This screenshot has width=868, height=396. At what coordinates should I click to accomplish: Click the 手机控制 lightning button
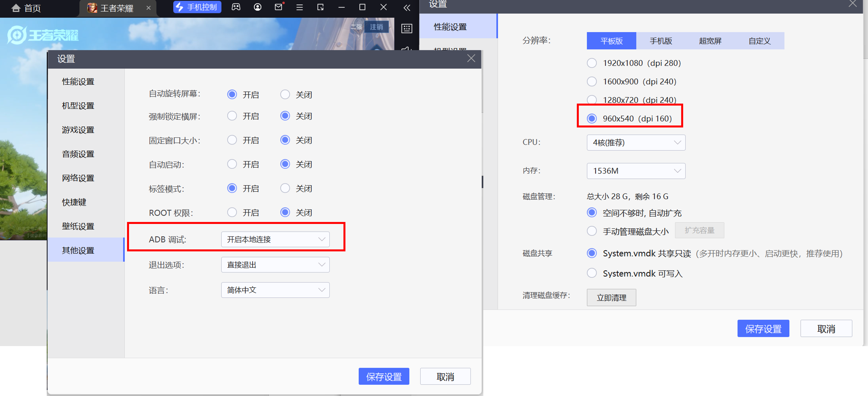[197, 7]
